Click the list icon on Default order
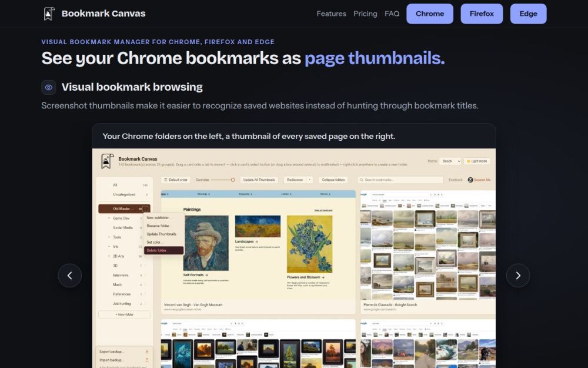The width and height of the screenshot is (588, 368). 165,180
